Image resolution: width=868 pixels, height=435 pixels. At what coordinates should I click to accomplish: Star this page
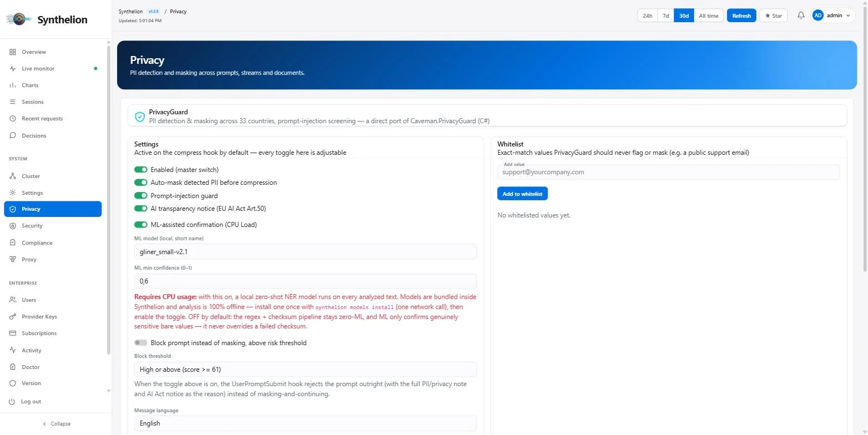point(773,16)
